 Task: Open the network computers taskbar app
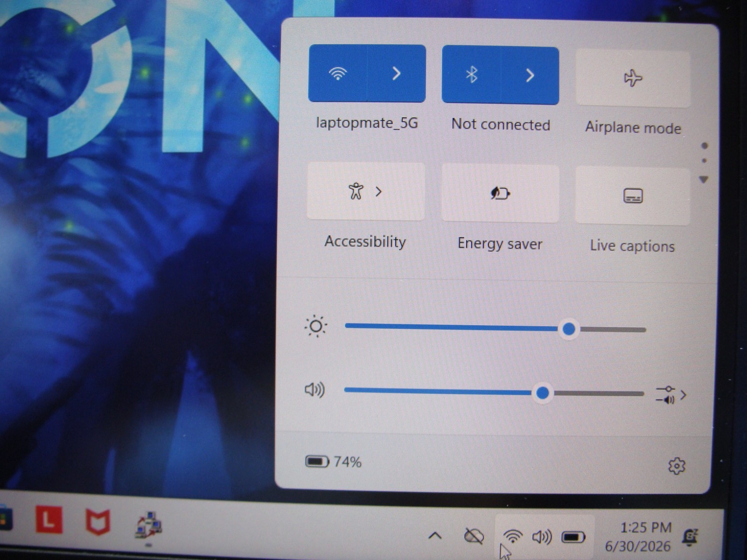click(x=148, y=526)
